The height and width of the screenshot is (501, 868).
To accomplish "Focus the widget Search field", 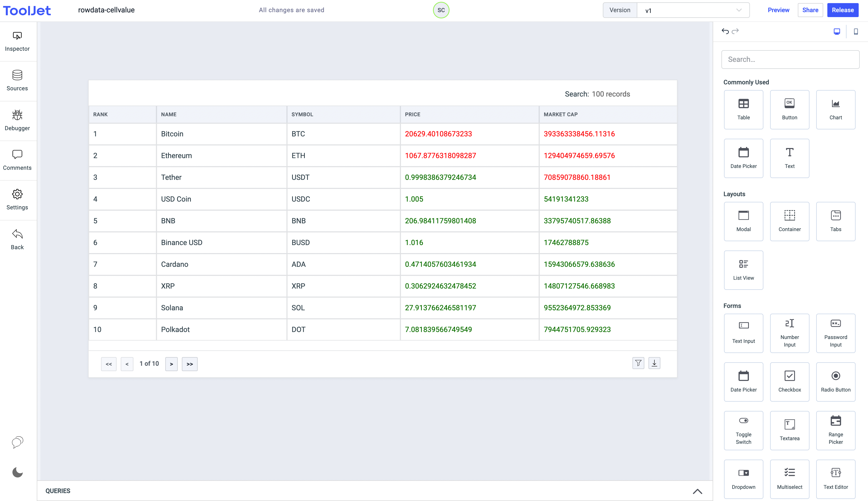I will 790,60.
